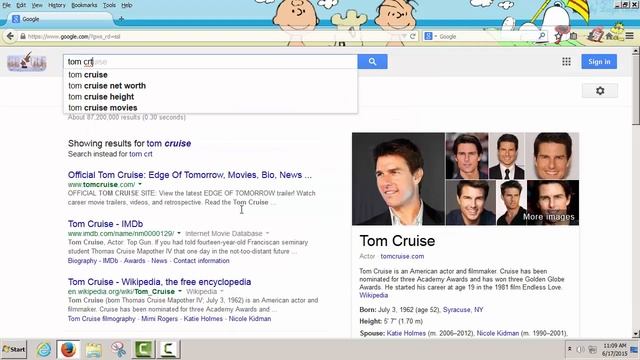Click the lock icon in address bar
Screen dimensions: 640x360
pyautogui.click(x=23, y=36)
